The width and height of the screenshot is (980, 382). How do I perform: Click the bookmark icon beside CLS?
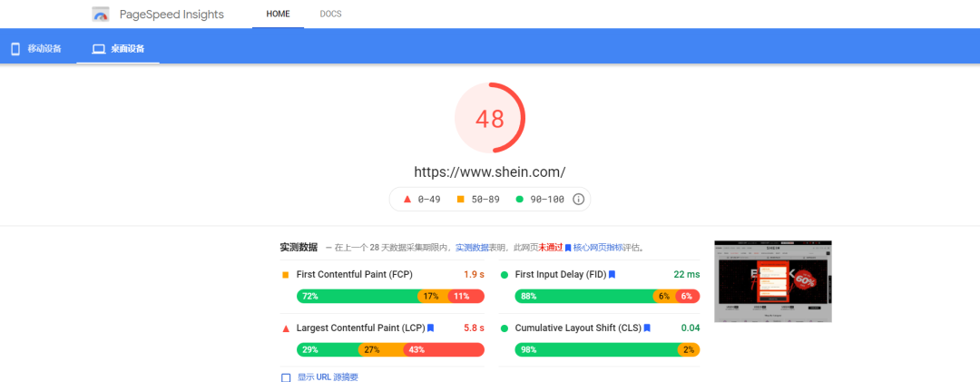[x=648, y=328]
